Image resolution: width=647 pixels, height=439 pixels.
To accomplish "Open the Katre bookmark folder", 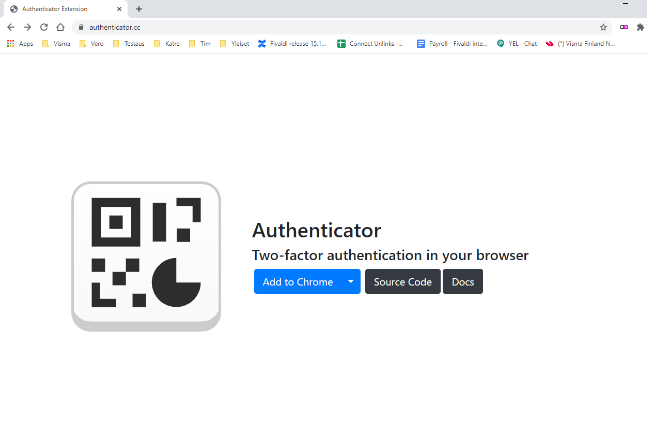I will 167,43.
